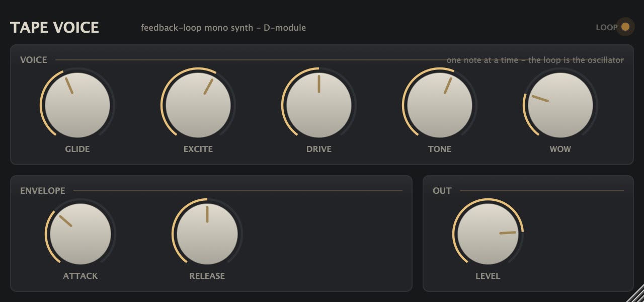Click the GLIDE label
This screenshot has width=644, height=302.
(x=77, y=149)
